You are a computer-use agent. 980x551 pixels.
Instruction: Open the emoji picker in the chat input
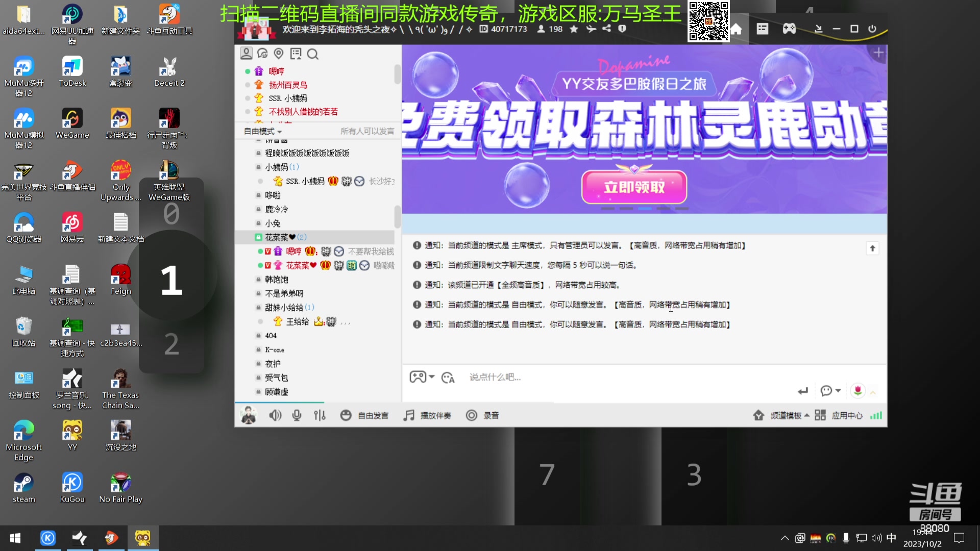click(x=448, y=377)
